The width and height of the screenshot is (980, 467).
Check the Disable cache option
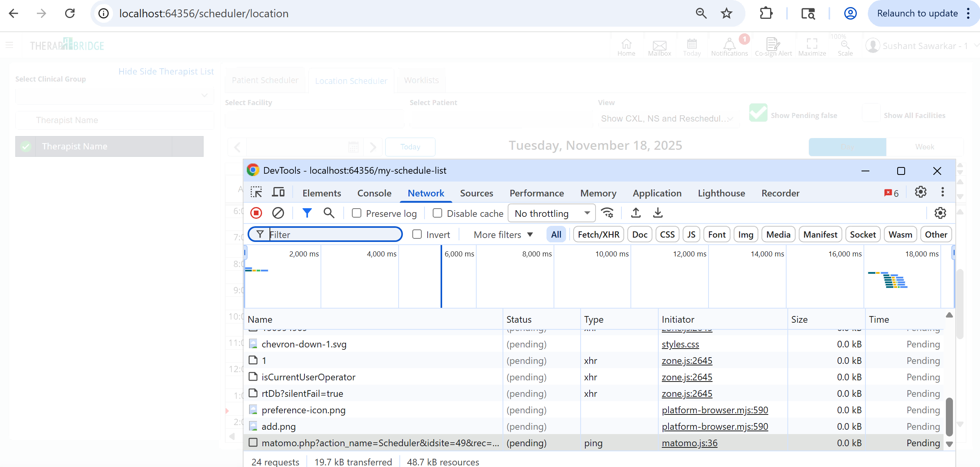pyautogui.click(x=437, y=213)
